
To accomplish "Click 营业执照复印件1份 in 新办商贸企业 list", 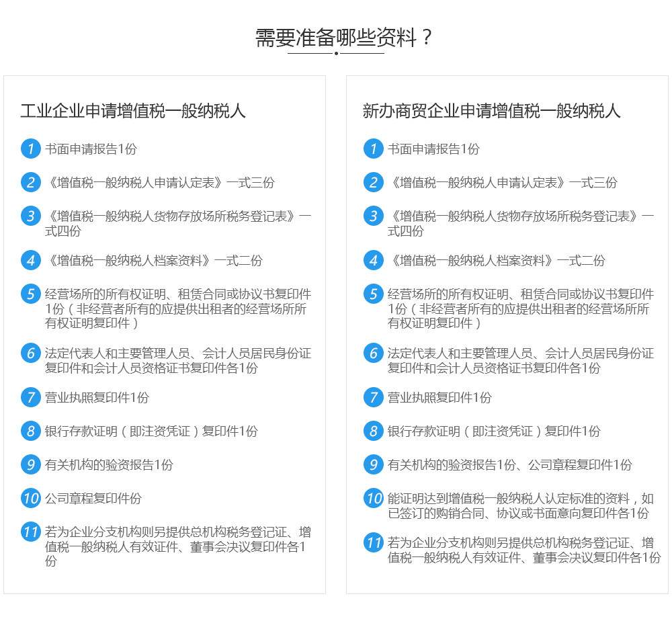I will (x=439, y=398).
